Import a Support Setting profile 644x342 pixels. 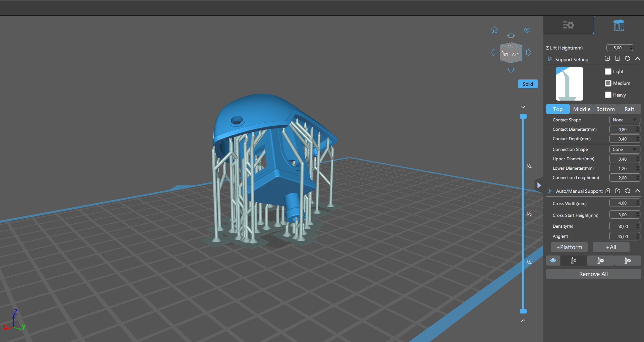tap(607, 58)
